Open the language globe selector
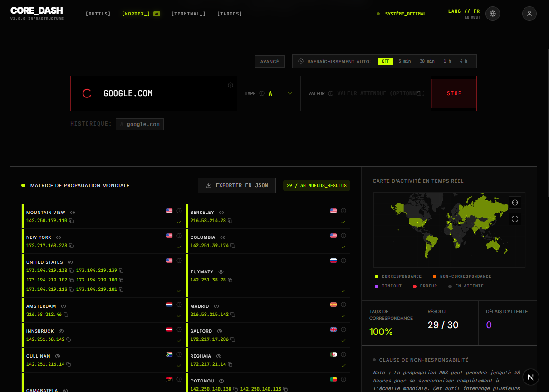Viewport: 549px width, 392px height. [x=493, y=14]
